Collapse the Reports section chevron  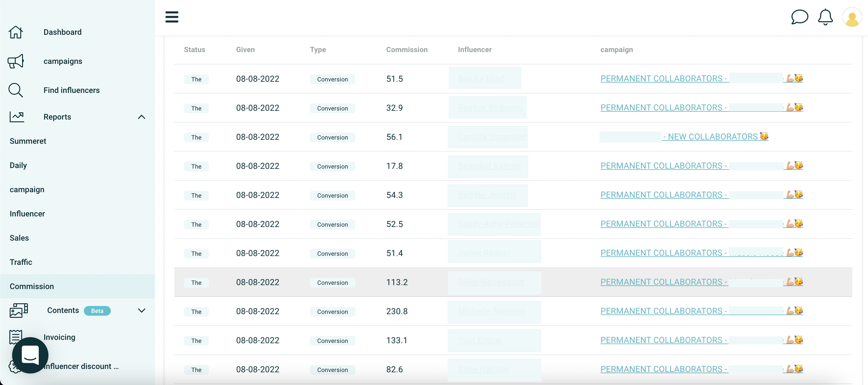click(x=142, y=117)
